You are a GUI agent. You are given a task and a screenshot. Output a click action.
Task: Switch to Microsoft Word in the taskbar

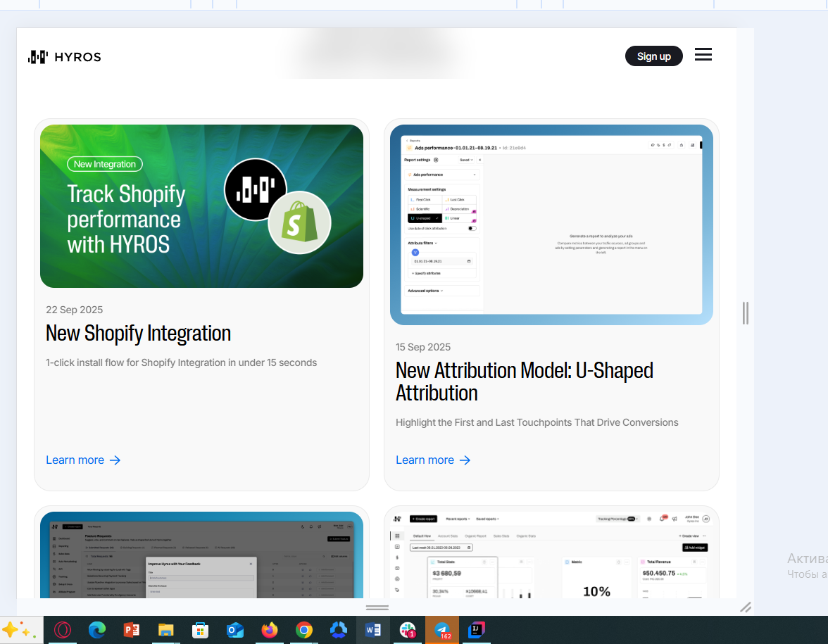(x=373, y=630)
